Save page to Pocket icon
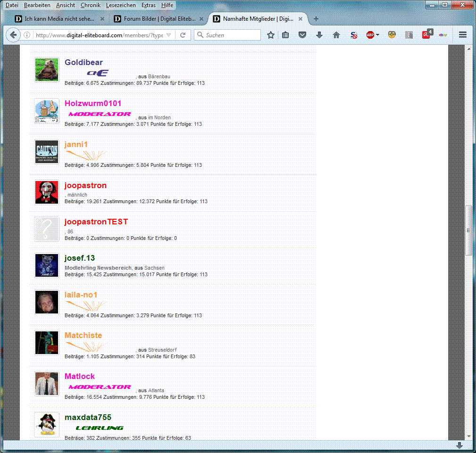476x453 pixels. click(302, 35)
